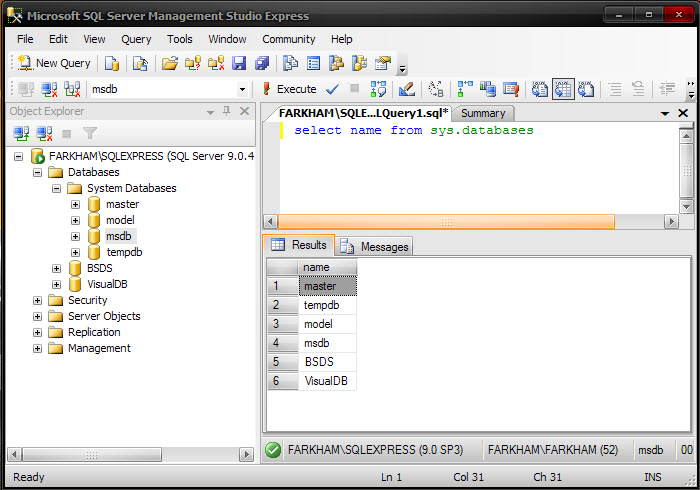Select the msdb database in tree
The height and width of the screenshot is (490, 700).
tap(119, 236)
